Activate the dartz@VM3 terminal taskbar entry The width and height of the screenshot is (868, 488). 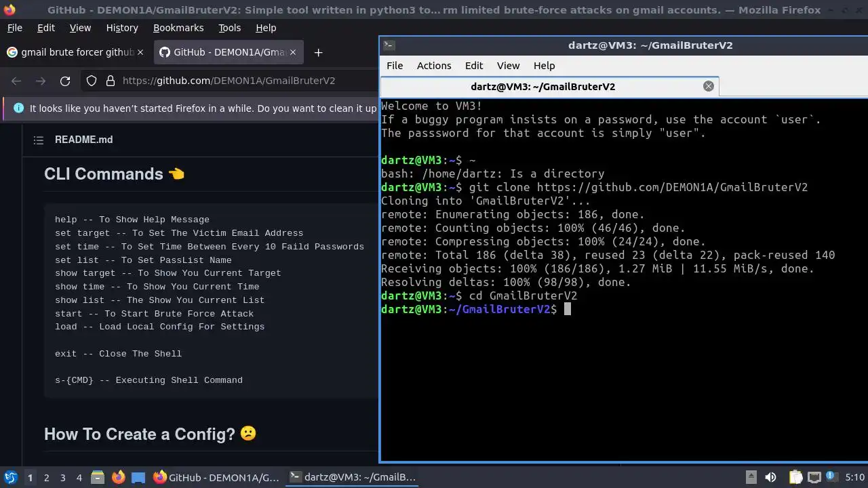[353, 477]
